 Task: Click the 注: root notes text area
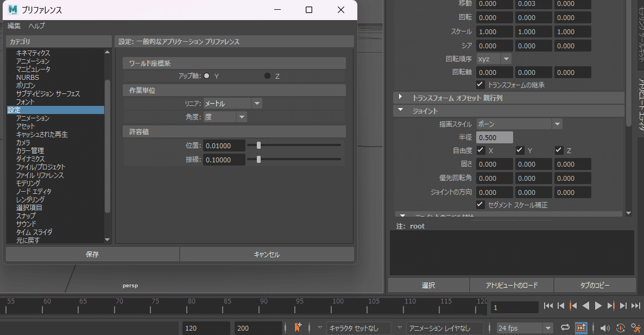coord(512,252)
